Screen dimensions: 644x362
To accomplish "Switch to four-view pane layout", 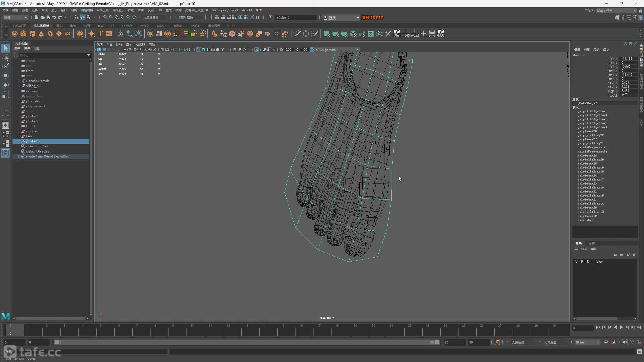I will (6, 134).
